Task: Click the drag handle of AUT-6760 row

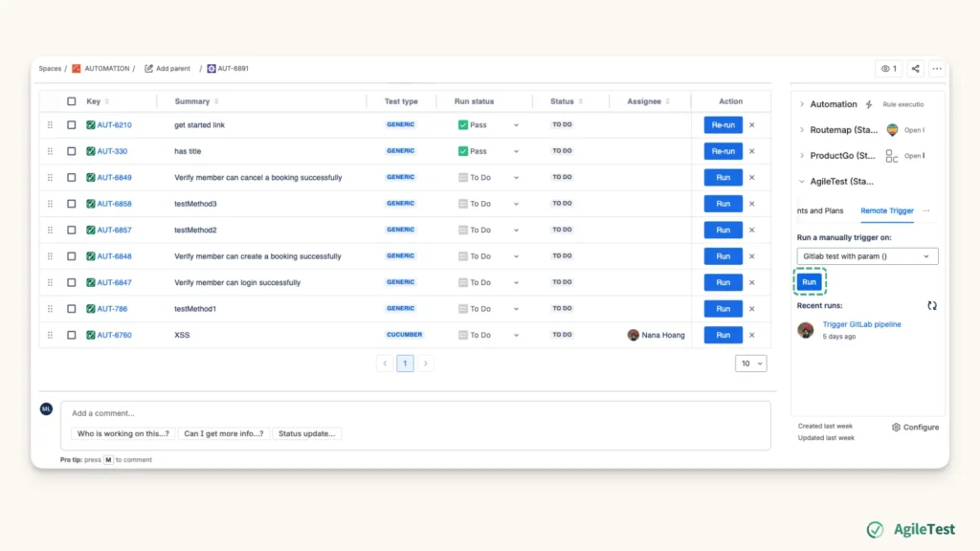Action: click(50, 335)
